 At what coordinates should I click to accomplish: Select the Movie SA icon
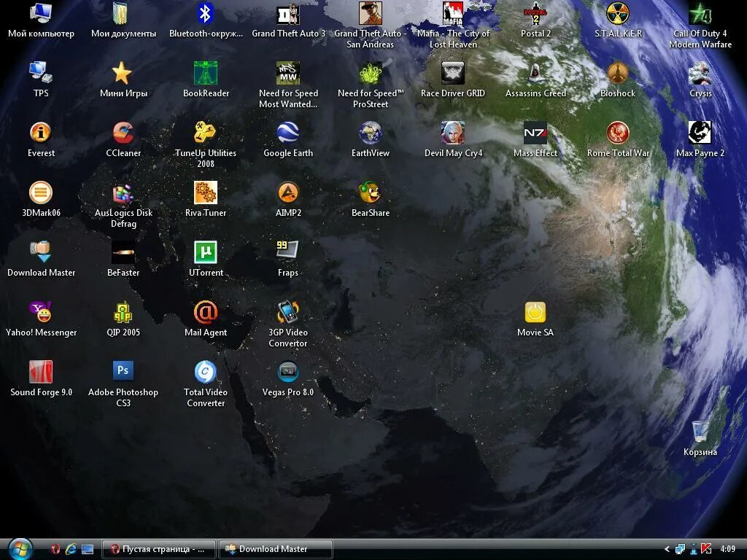[535, 312]
